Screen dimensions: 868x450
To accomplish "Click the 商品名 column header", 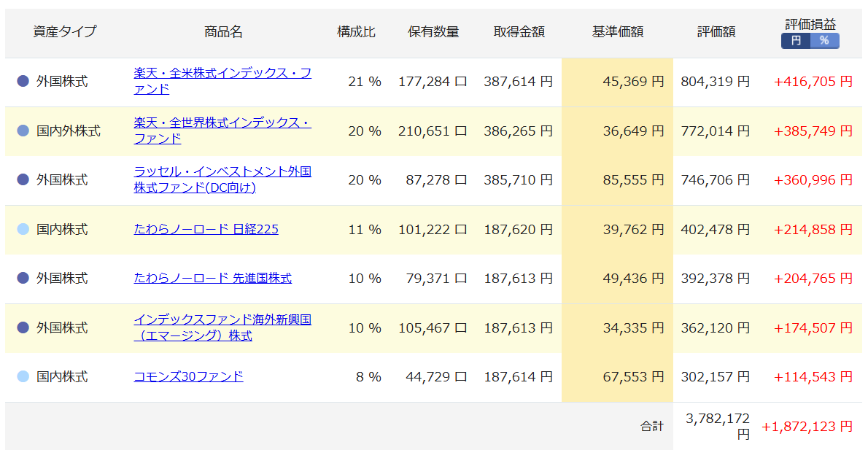I will point(223,31).
